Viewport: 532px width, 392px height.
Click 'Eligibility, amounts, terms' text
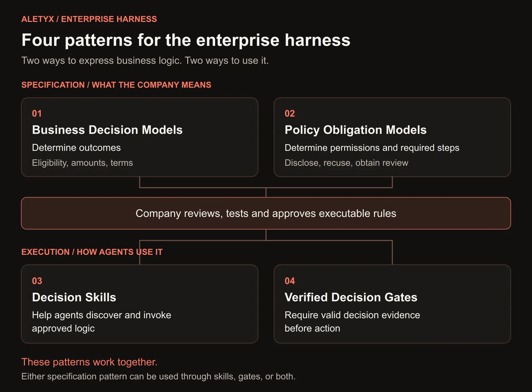[82, 163]
